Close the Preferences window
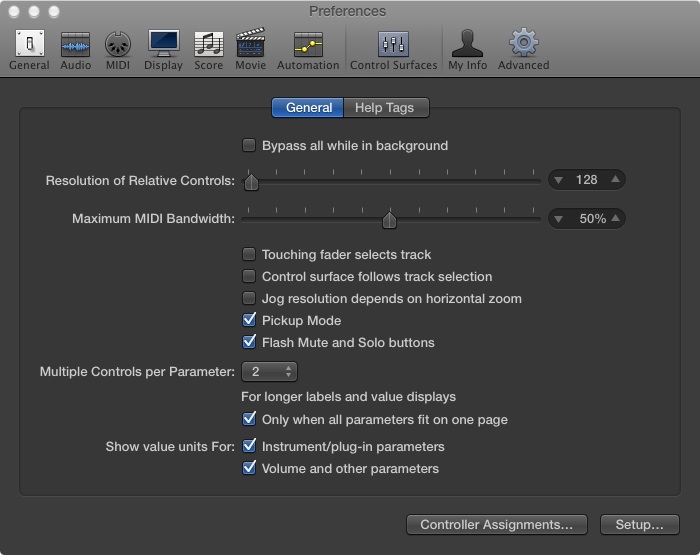The width and height of the screenshot is (700, 555). click(x=14, y=12)
